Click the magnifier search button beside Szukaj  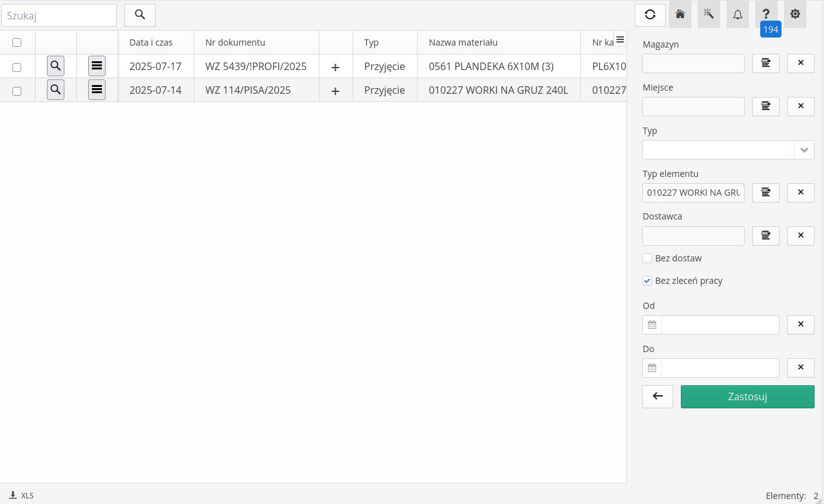[140, 15]
